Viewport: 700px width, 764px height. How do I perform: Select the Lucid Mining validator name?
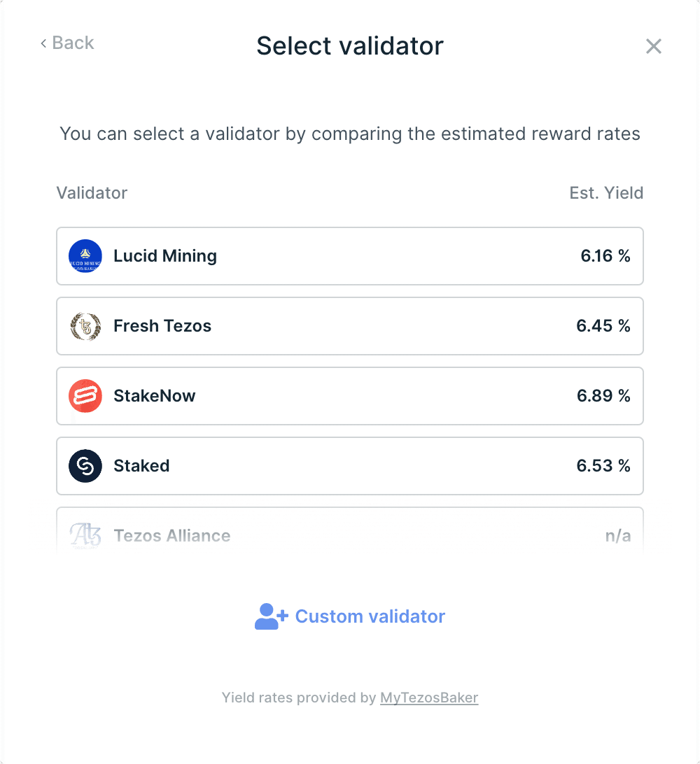pos(165,256)
